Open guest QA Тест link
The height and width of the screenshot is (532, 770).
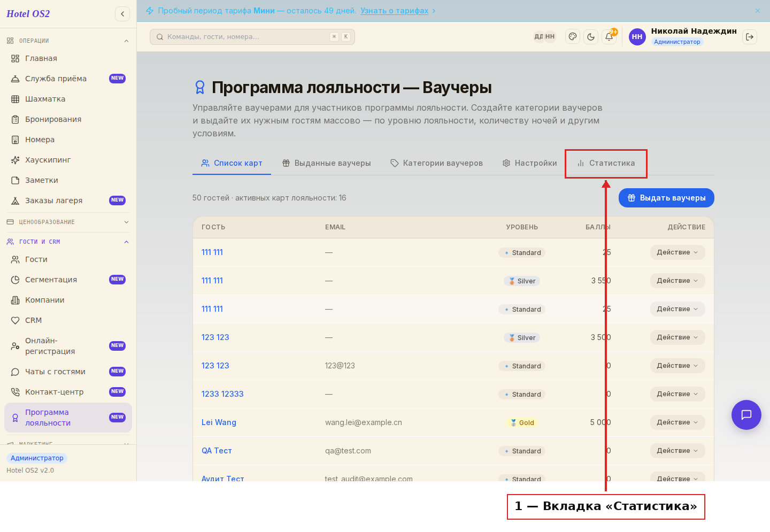point(217,451)
